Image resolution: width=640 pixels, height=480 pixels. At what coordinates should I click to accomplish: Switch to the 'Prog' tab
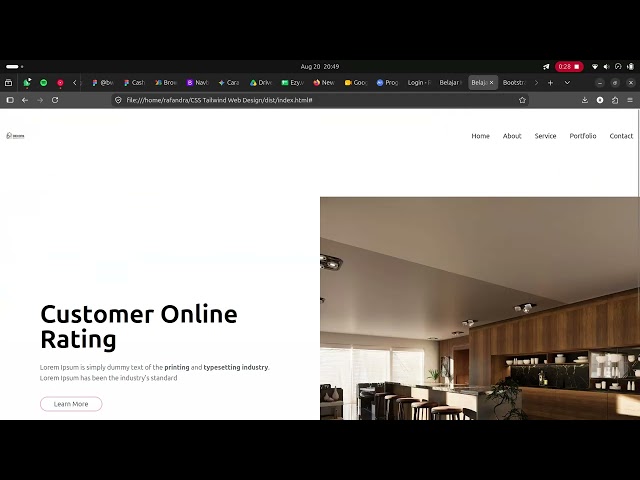tap(387, 83)
